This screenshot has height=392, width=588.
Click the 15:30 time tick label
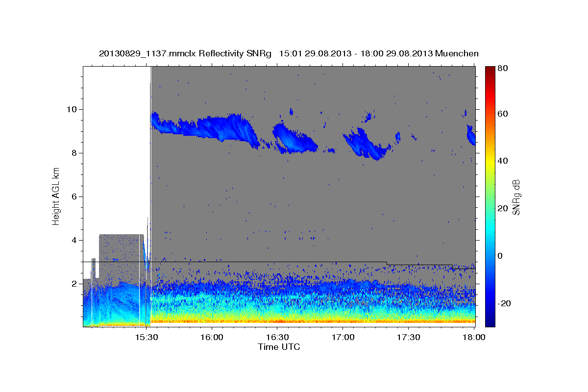146,337
